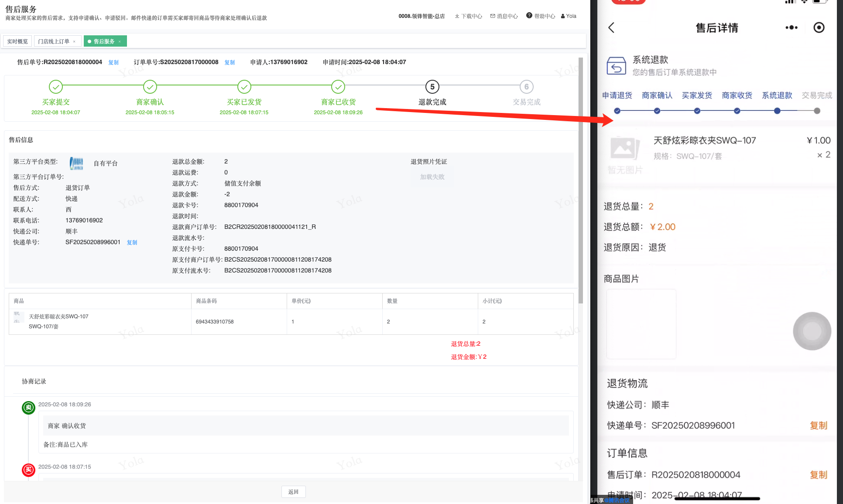Screen dimensions: 843x504
Task: Open the Yola user account icon
Action: click(563, 16)
